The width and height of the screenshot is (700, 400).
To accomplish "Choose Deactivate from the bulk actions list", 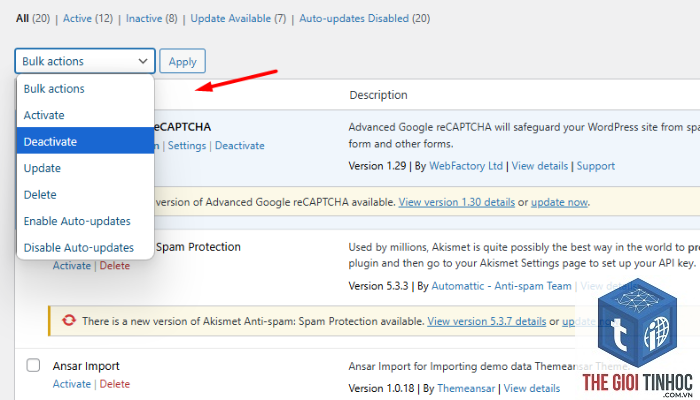I will pos(85,142).
